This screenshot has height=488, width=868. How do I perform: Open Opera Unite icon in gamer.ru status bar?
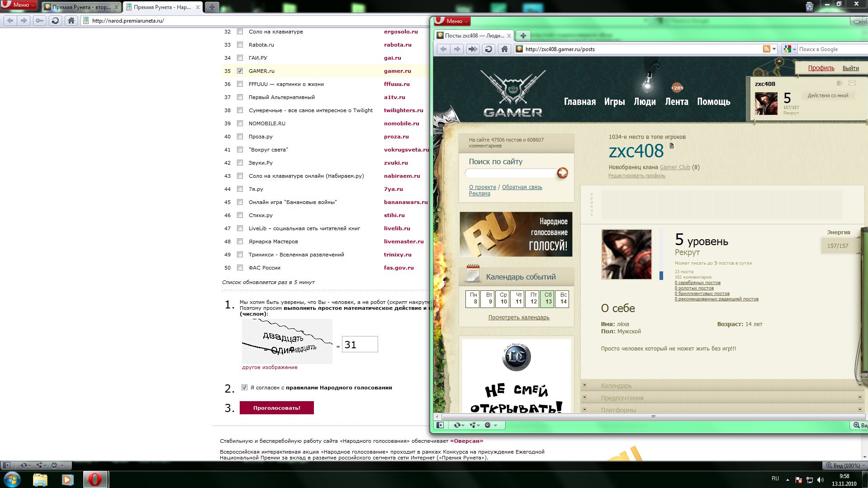(x=474, y=425)
